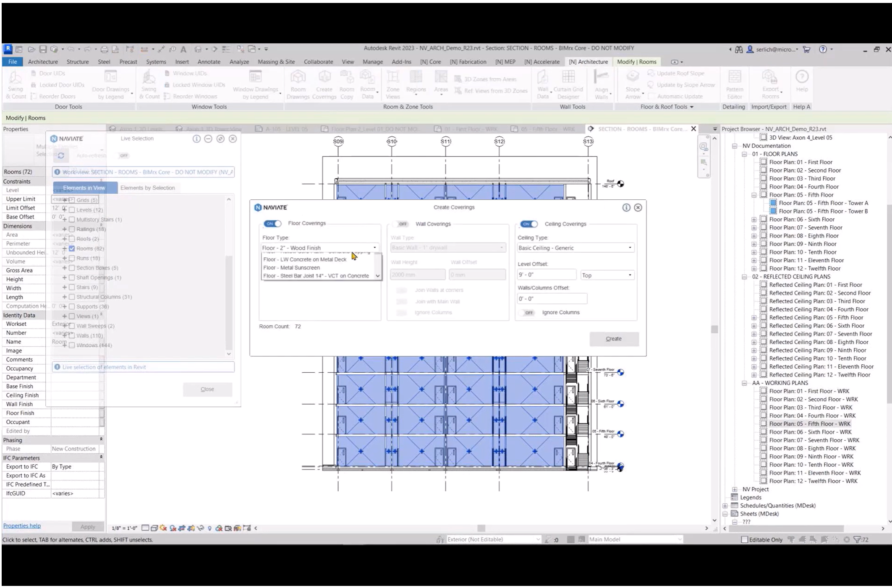Open the Ceiling Type dropdown
Screen dimensions: 892x588
(575, 248)
